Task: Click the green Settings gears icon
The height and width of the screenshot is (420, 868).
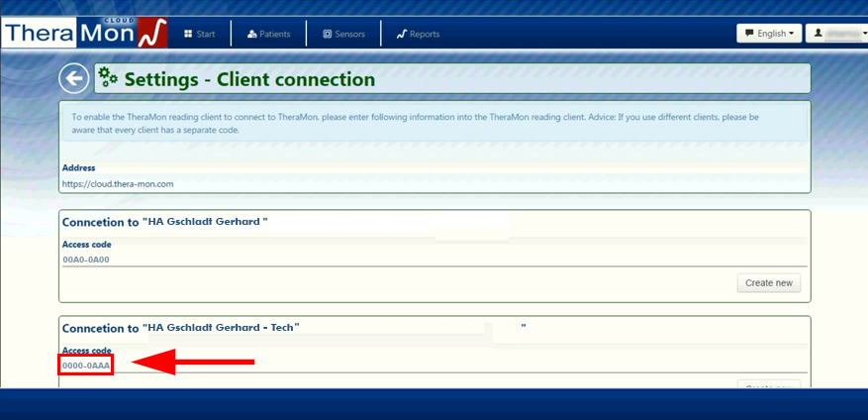Action: pos(109,77)
